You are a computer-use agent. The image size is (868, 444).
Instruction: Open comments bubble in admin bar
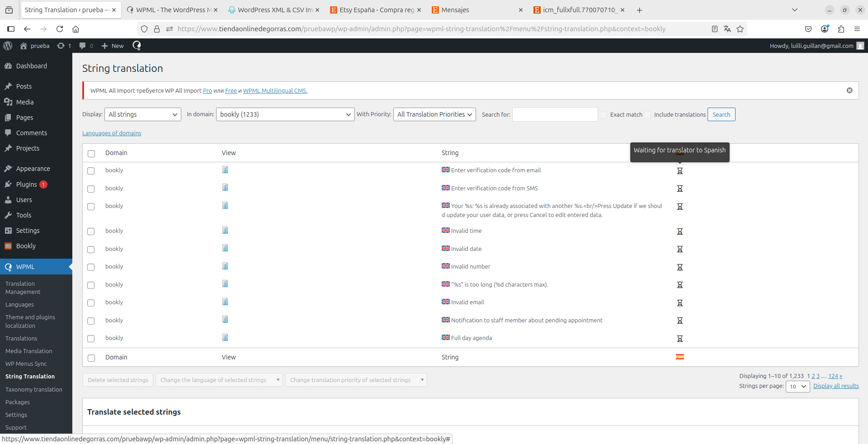tap(86, 46)
